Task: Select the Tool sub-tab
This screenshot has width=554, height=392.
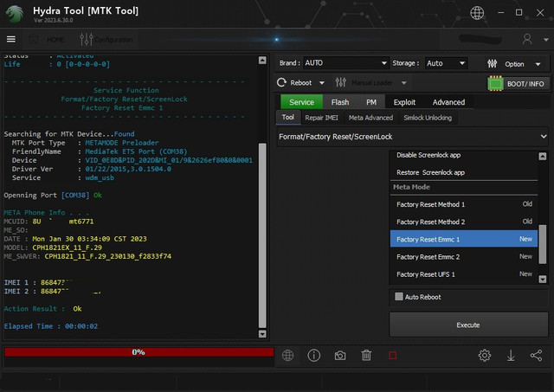Action: point(288,117)
